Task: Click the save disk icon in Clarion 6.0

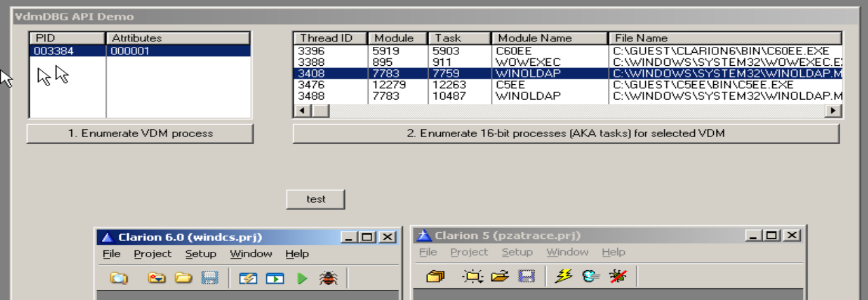Action: [x=210, y=278]
